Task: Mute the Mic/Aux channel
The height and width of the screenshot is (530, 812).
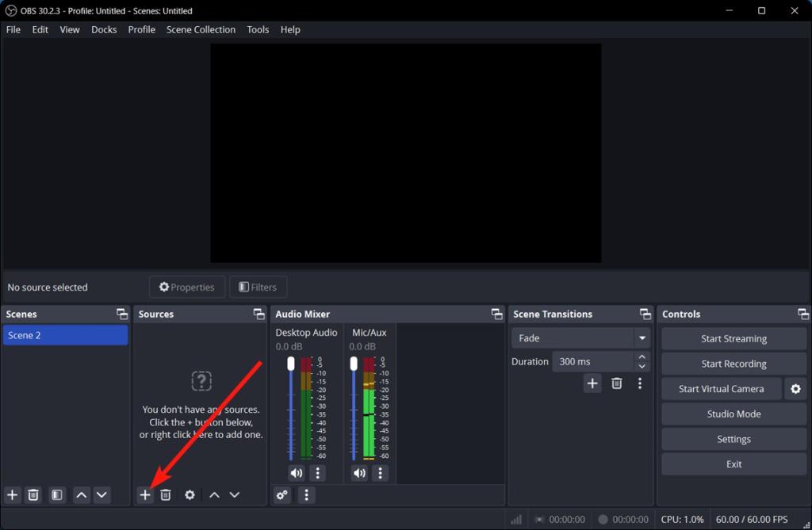Action: tap(358, 473)
